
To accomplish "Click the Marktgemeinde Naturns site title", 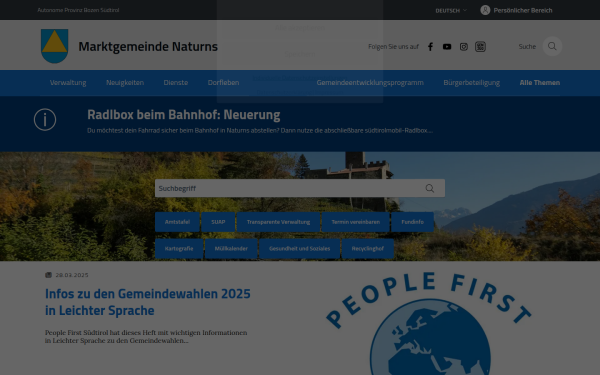I will (x=148, y=46).
